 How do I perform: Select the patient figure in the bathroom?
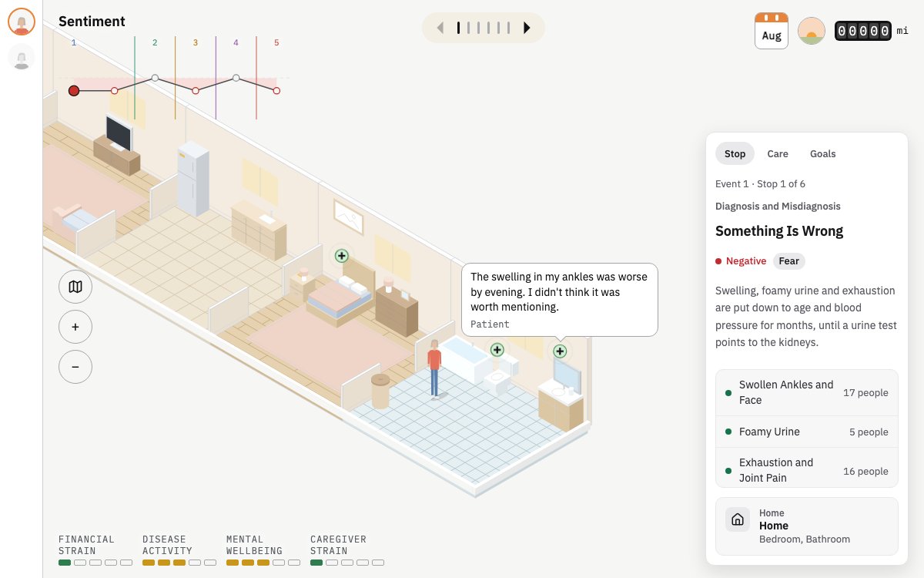pyautogui.click(x=435, y=368)
